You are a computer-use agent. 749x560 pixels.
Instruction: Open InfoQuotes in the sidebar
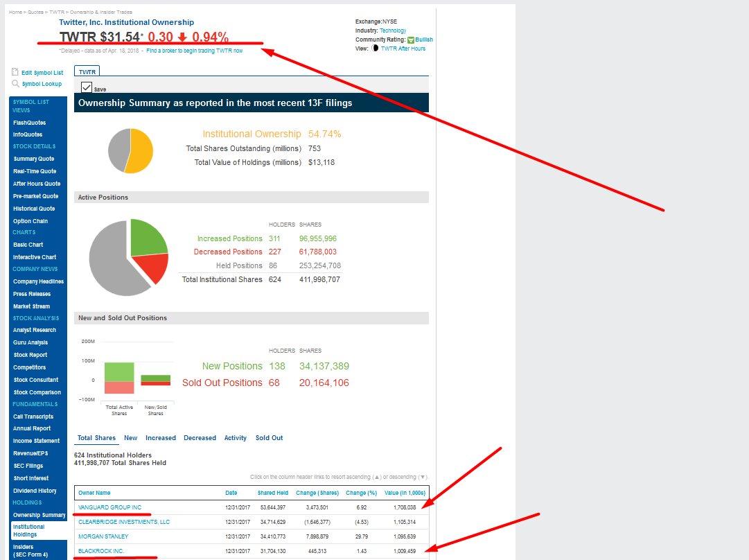(x=28, y=134)
